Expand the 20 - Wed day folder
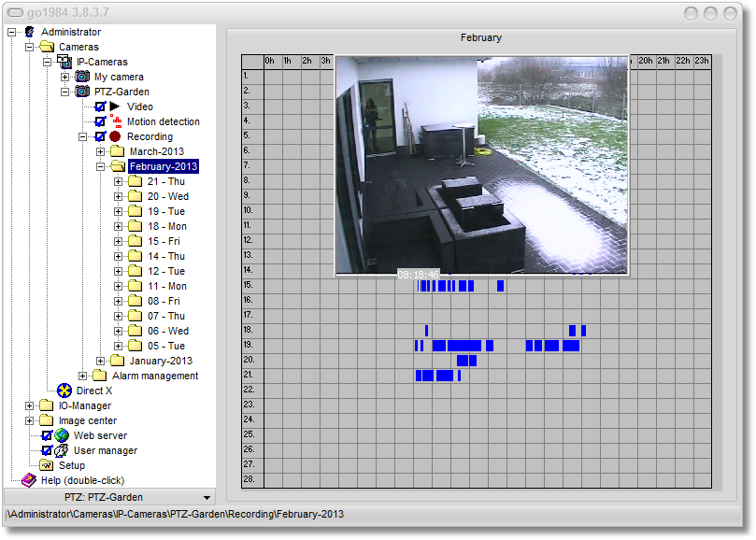This screenshot has height=540, width=756. click(118, 196)
